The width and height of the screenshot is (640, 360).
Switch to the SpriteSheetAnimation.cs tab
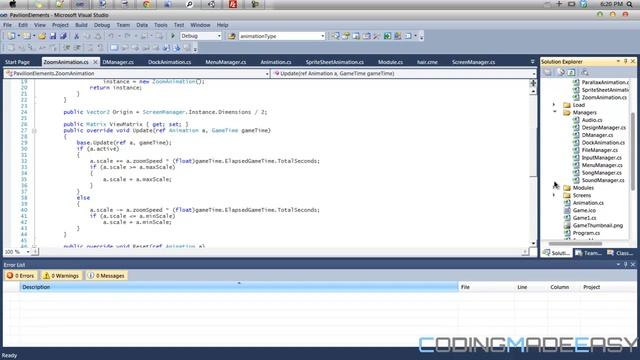(x=335, y=62)
